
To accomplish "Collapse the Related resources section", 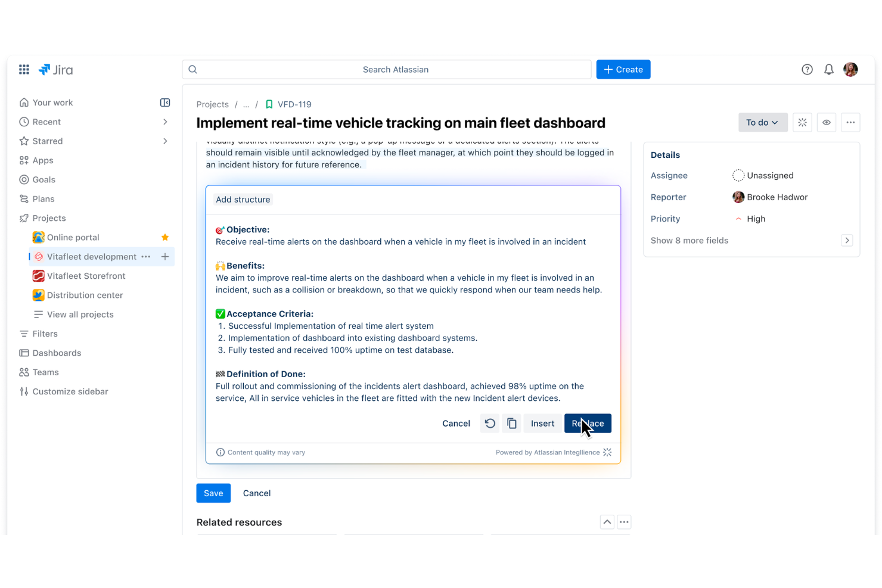I will tap(607, 522).
